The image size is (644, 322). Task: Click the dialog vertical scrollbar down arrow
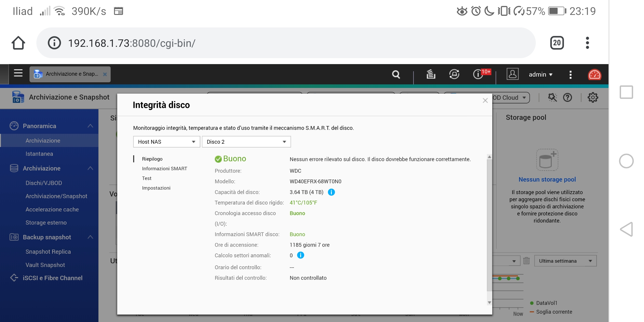click(x=489, y=302)
